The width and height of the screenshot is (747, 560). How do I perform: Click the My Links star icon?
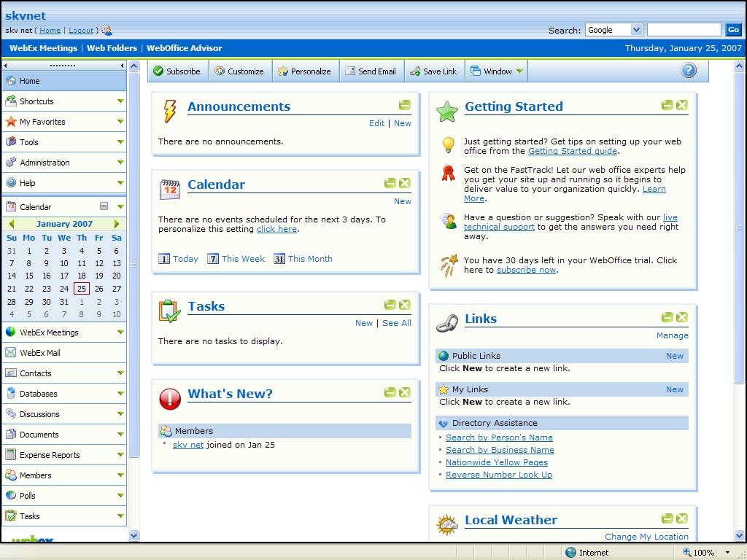(444, 389)
